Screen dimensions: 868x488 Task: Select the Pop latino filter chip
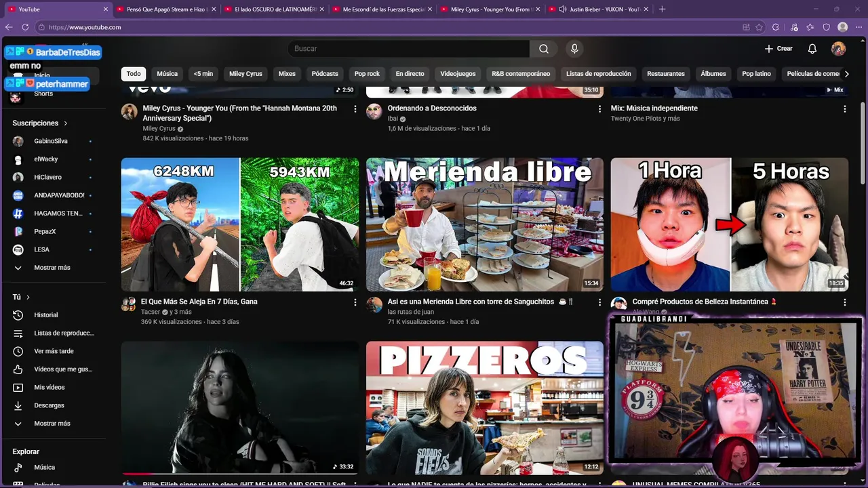pyautogui.click(x=757, y=74)
